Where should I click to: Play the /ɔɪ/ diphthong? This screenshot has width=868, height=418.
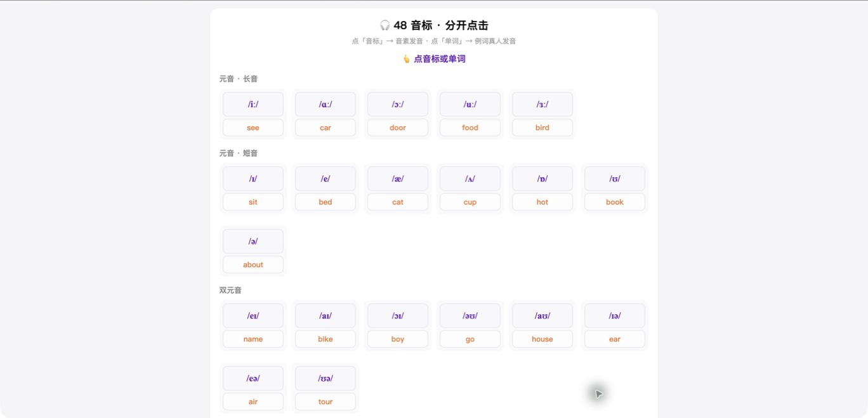[398, 315]
